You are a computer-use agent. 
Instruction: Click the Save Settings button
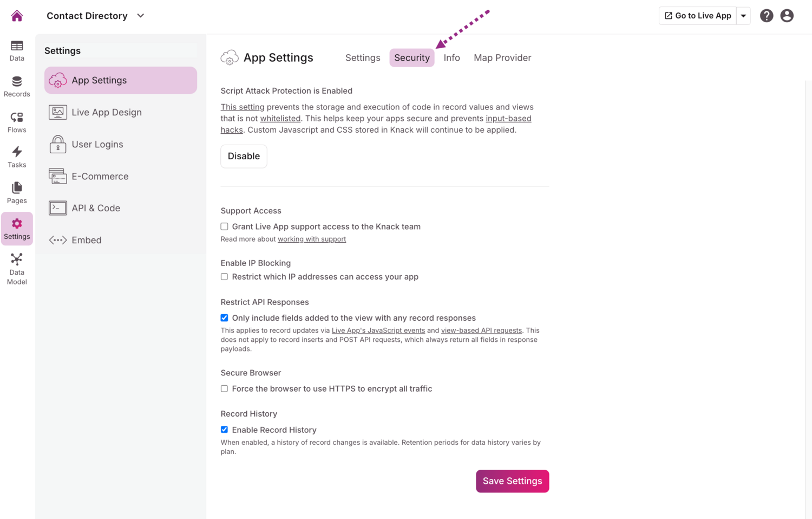512,481
